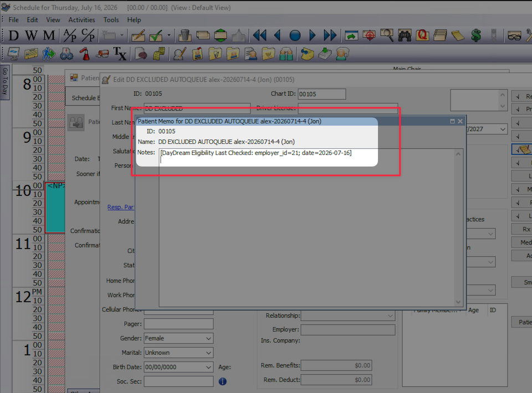Click the Sm button in the right panel
Screen dimensions: 532x393
pos(522,282)
